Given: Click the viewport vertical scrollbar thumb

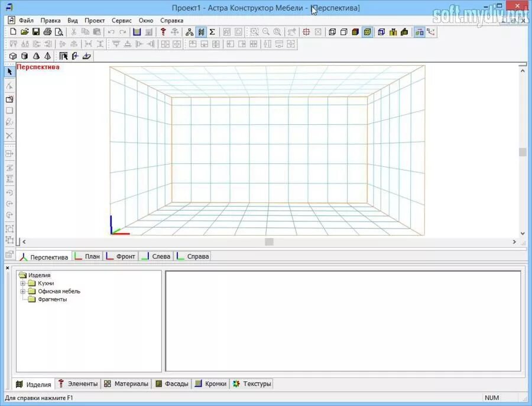Looking at the screenshot, I should pyautogui.click(x=523, y=152).
